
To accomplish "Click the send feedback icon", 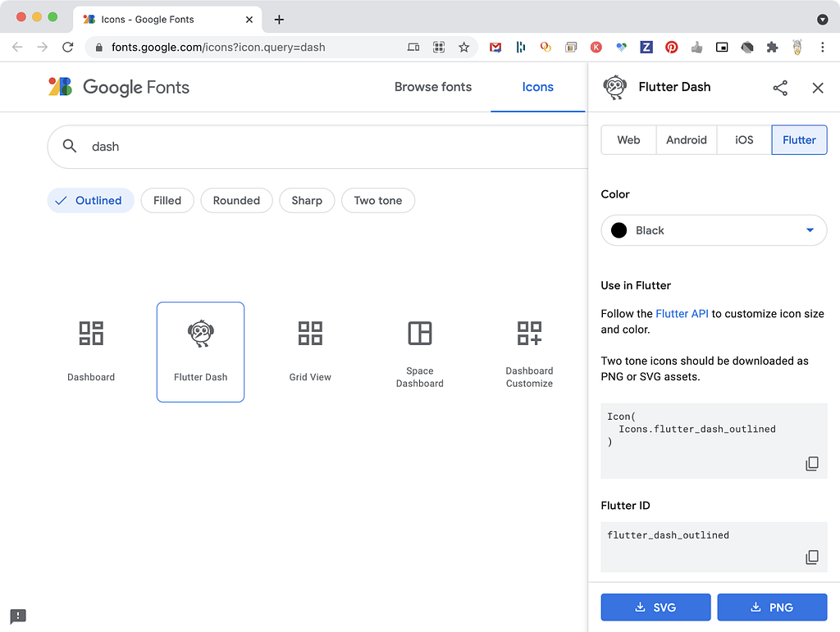I will pyautogui.click(x=18, y=616).
